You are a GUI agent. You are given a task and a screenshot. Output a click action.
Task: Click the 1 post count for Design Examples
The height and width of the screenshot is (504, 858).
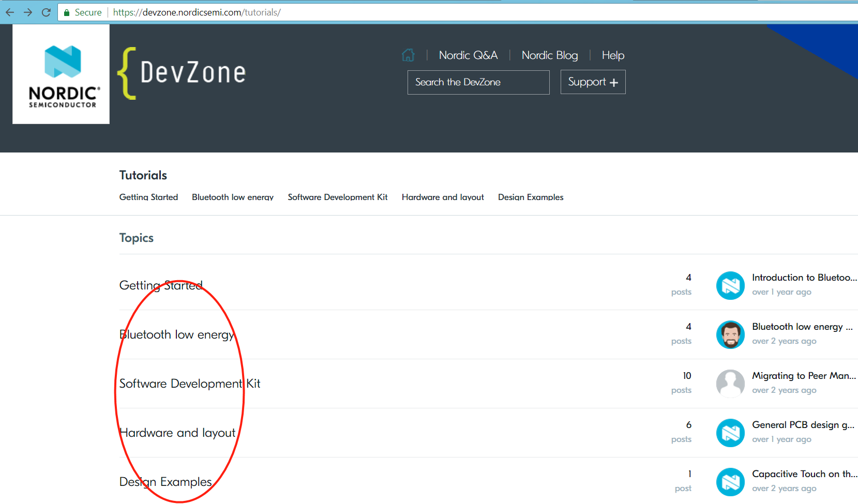[683, 481]
